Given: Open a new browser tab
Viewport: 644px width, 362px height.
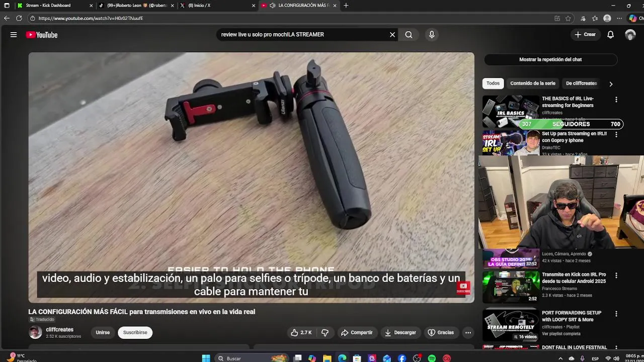Looking at the screenshot, I should coord(346,6).
